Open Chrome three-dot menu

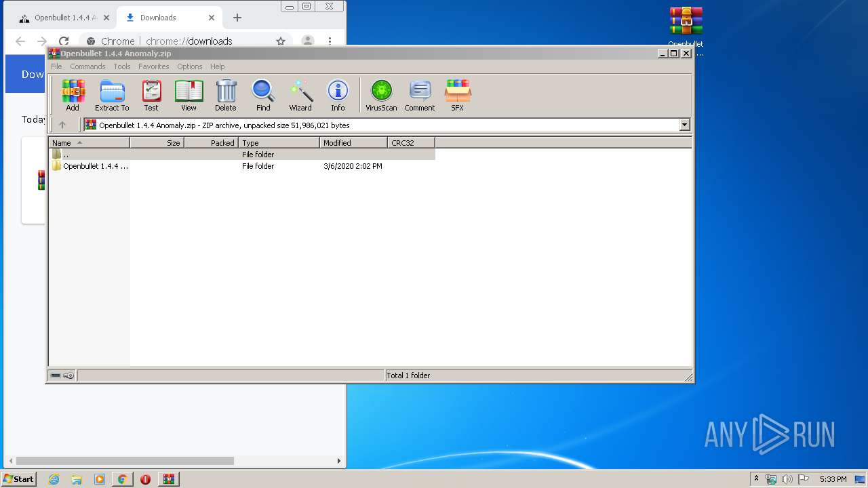tap(330, 41)
